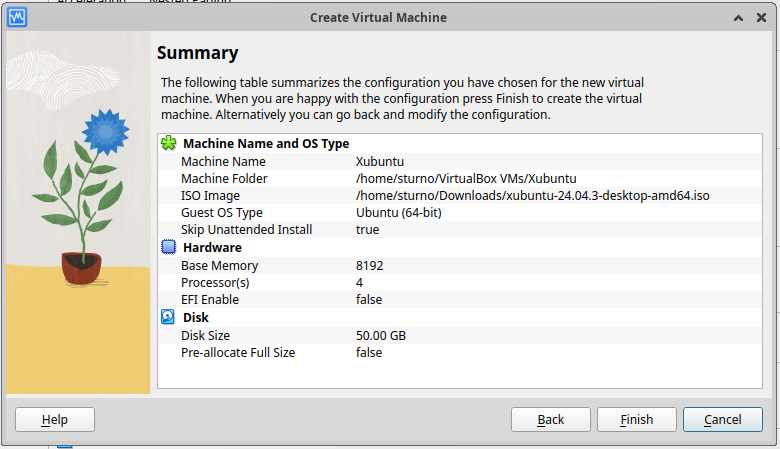Click the Disk section icon
The width and height of the screenshot is (780, 449).
pos(168,318)
